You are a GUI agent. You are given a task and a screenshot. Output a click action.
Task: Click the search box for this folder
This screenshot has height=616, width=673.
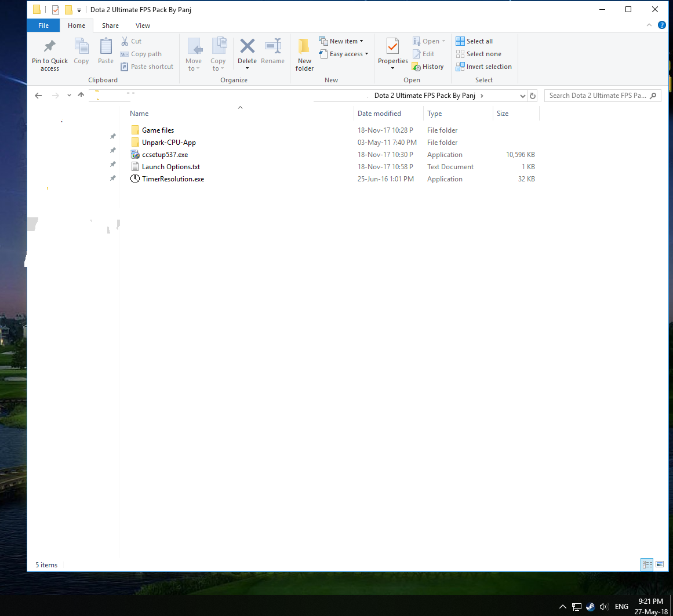[597, 96]
